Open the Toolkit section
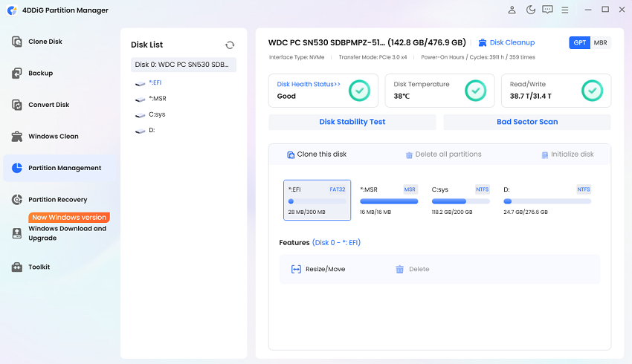 tap(39, 267)
